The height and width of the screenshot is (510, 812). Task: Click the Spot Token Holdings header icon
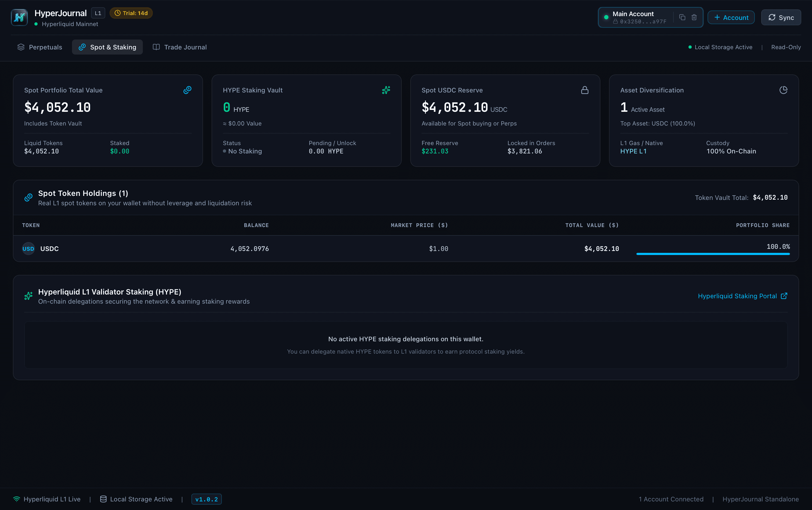point(29,198)
